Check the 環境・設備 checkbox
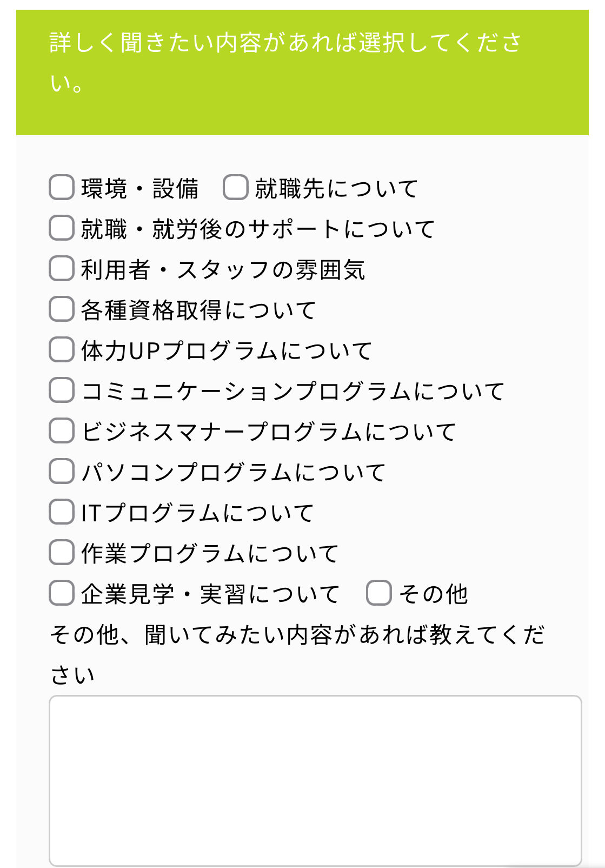 (62, 188)
